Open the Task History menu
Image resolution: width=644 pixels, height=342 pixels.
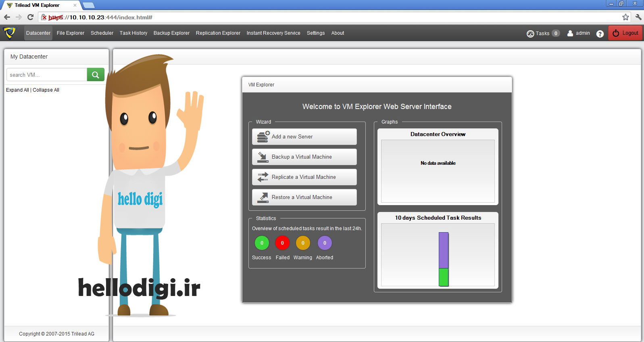point(133,33)
